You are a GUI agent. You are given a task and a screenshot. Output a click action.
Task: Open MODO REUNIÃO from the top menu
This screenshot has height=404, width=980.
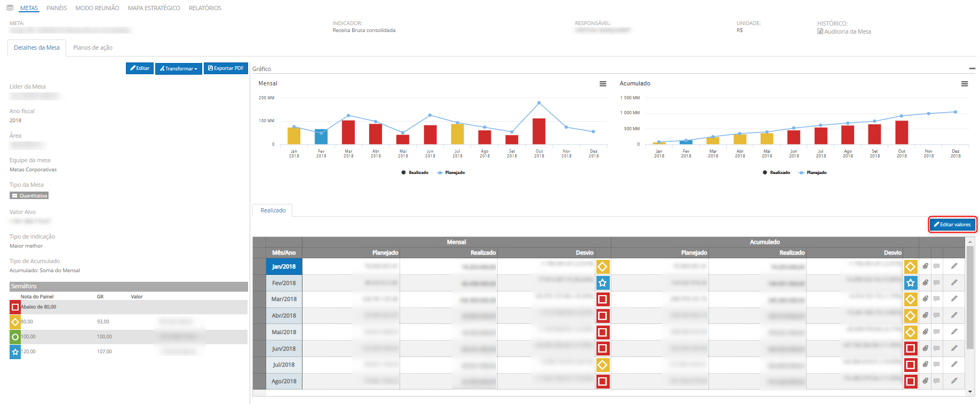[97, 8]
